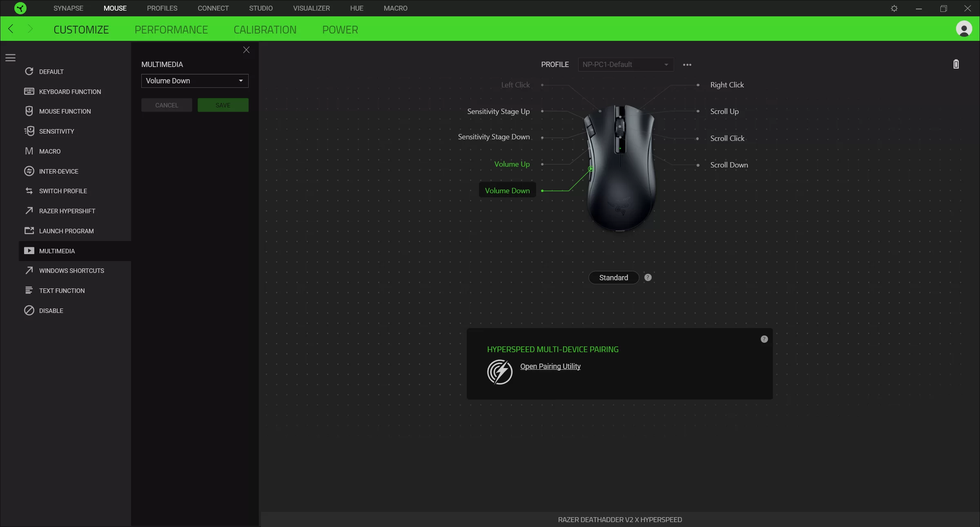
Task: Click the Multimedia play icon
Action: click(x=29, y=250)
